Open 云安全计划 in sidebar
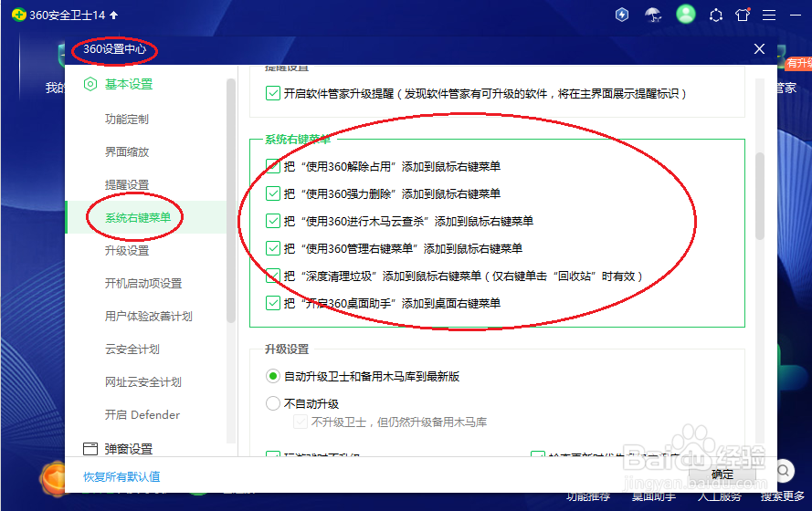812x511 pixels. [132, 349]
